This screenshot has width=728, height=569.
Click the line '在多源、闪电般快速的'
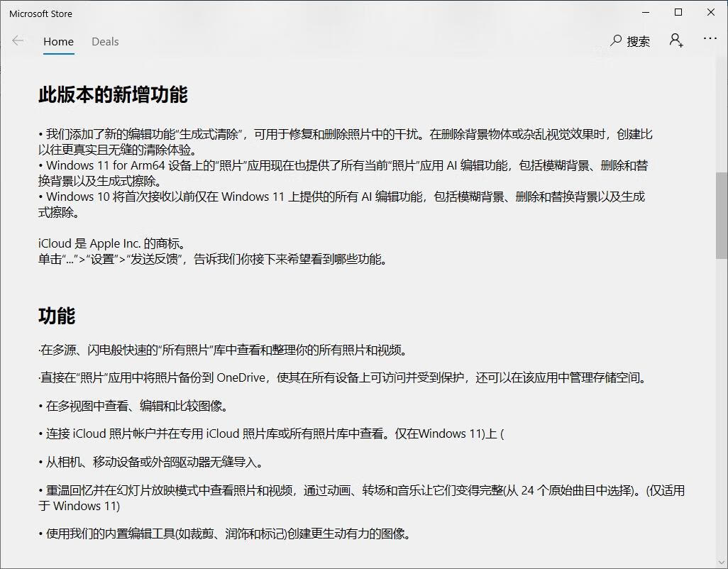pos(223,350)
